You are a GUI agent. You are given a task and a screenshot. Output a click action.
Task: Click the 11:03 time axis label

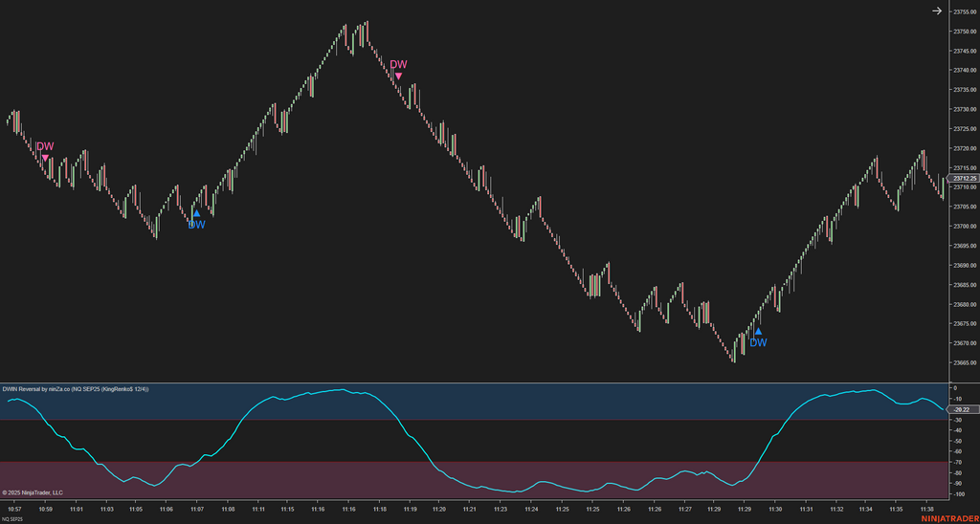(x=106, y=511)
